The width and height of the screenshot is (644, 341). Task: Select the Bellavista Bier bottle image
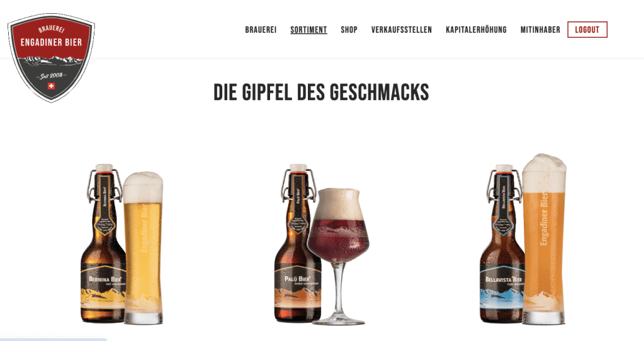coord(502,243)
